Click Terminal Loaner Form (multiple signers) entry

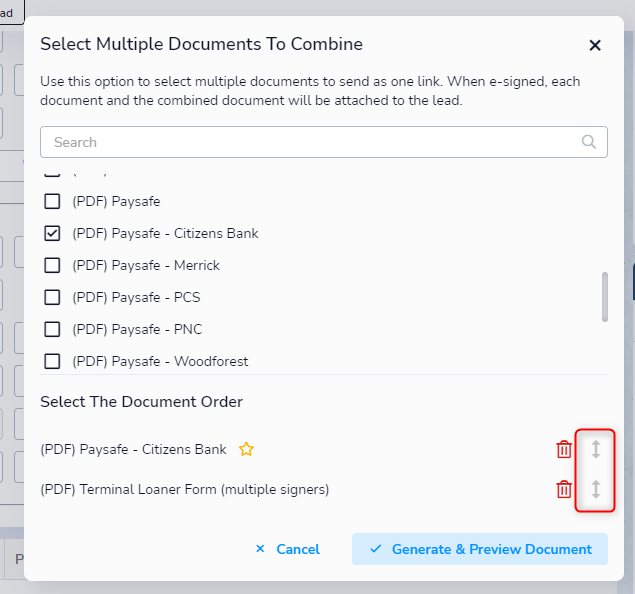pyautogui.click(x=185, y=490)
